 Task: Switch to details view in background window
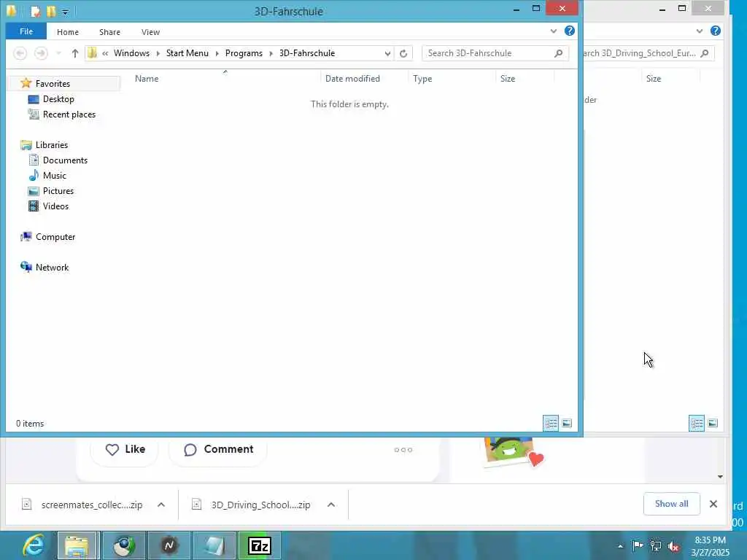point(697,424)
